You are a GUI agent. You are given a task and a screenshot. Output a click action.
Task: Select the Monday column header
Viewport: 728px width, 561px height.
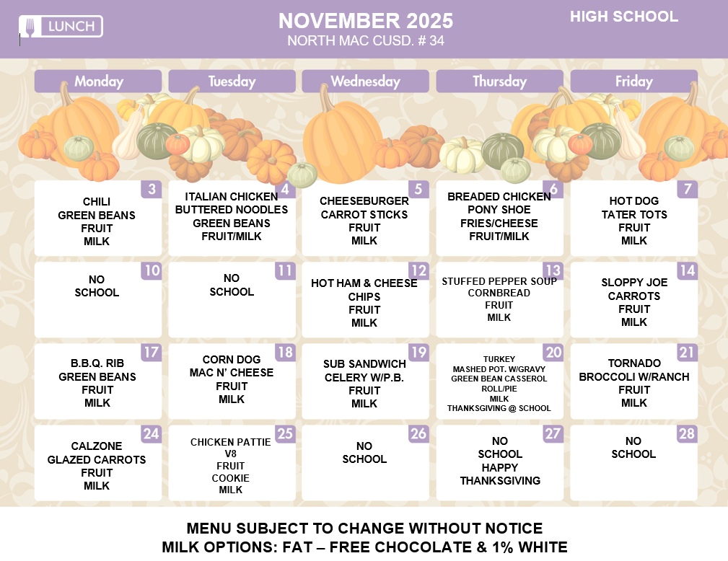(x=98, y=81)
